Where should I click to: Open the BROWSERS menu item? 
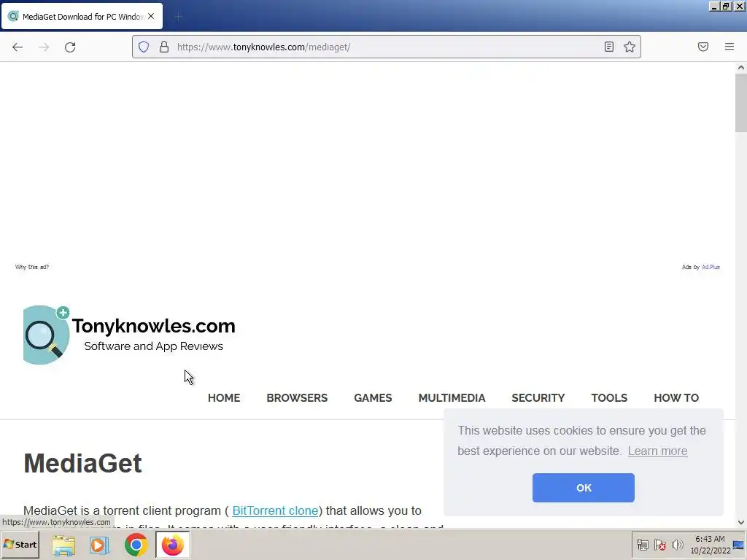297,398
